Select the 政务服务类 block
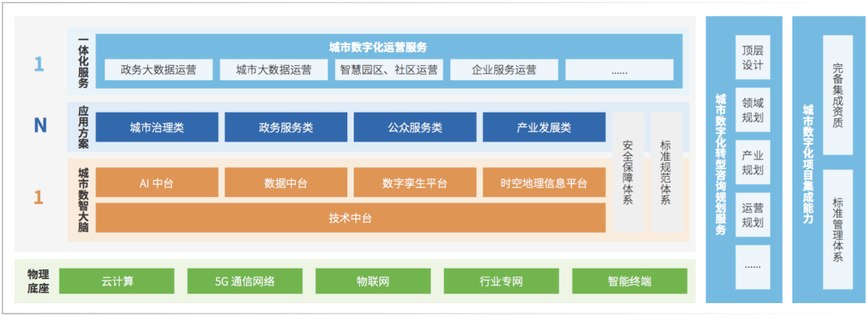 (286, 127)
